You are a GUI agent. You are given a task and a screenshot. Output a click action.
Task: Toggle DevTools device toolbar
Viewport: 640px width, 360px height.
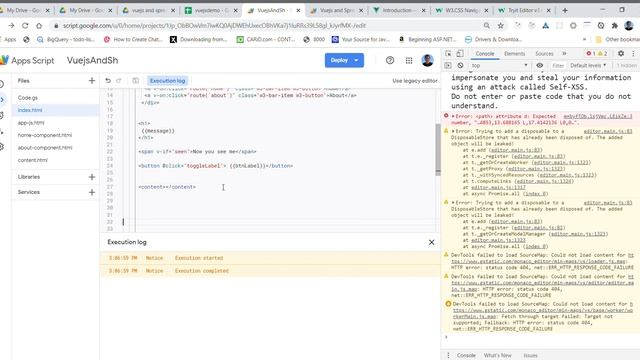click(460, 53)
